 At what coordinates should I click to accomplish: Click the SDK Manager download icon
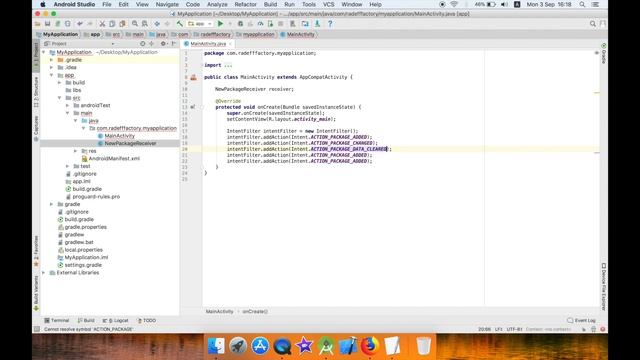[317, 24]
